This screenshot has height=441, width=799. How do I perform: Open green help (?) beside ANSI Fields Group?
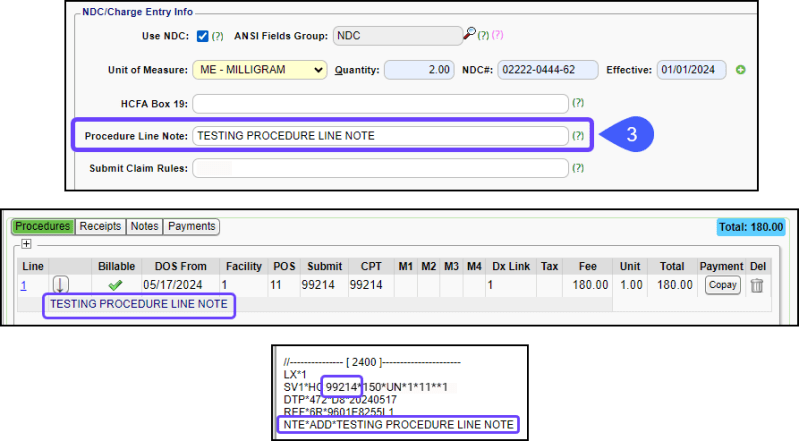tap(483, 35)
